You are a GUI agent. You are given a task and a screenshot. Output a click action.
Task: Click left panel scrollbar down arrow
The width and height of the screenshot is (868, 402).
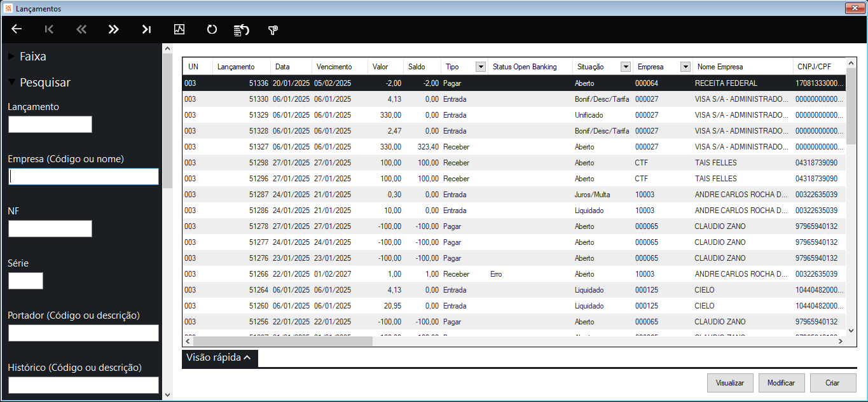coord(167,395)
